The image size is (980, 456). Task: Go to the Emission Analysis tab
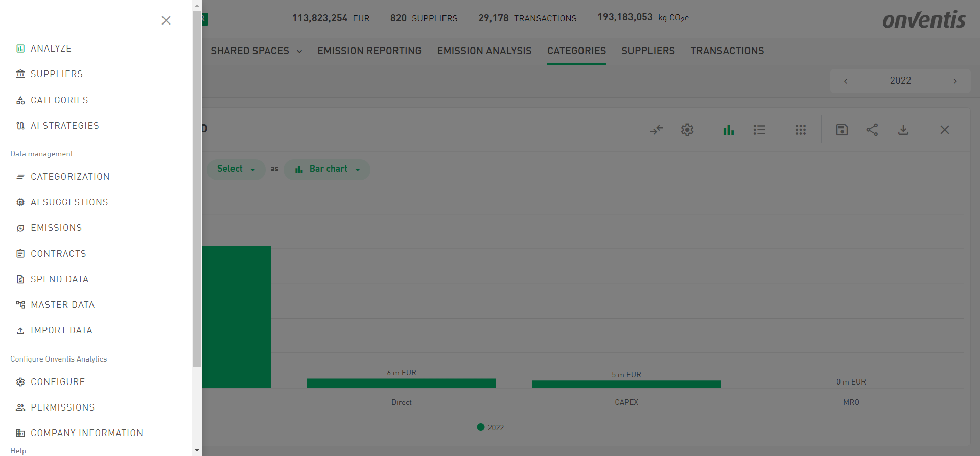(x=484, y=51)
